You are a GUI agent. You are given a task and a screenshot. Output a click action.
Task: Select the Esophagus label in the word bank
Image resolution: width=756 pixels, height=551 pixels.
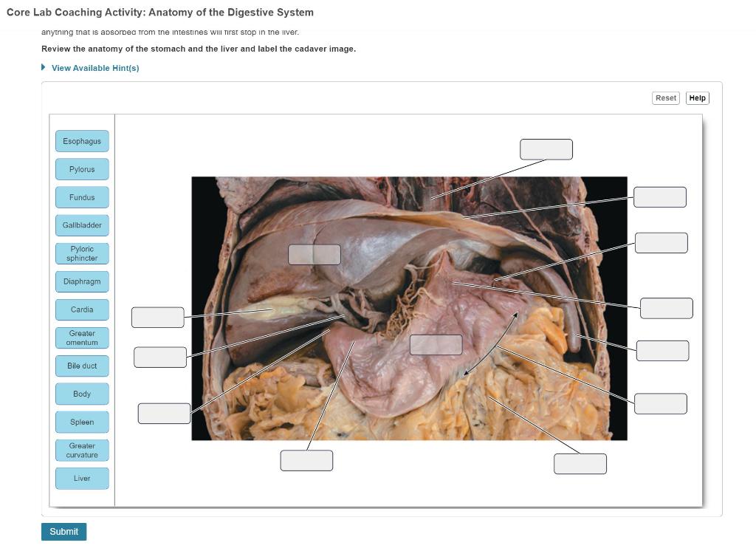click(81, 141)
